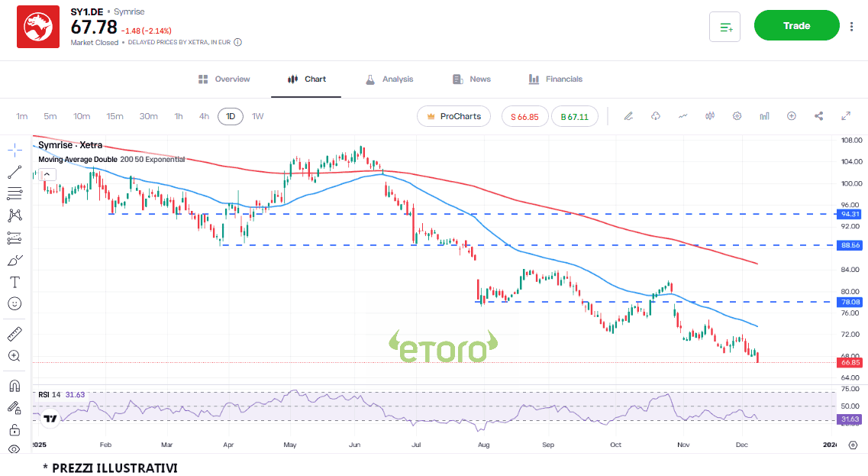Select the text annotation tool

pos(15,282)
